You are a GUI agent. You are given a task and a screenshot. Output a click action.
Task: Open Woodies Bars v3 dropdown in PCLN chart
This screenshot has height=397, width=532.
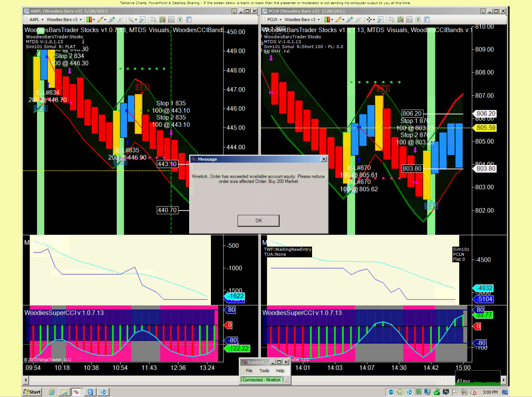coord(302,19)
